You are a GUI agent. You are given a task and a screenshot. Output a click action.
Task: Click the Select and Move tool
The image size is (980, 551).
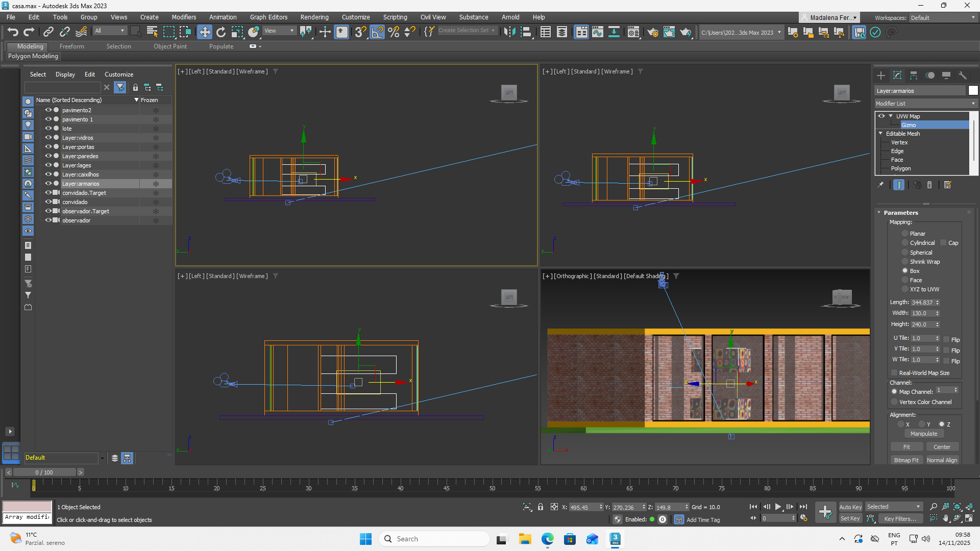click(x=204, y=32)
